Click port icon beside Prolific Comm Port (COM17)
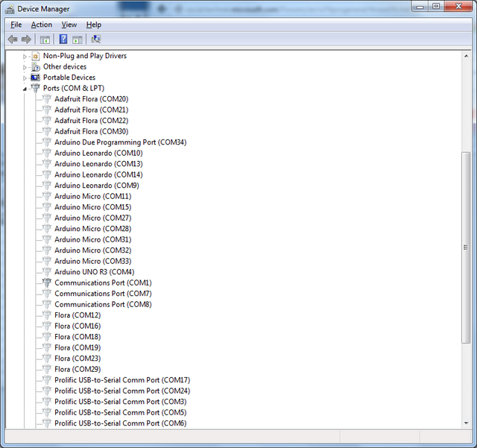The width and height of the screenshot is (477, 448). click(x=47, y=380)
